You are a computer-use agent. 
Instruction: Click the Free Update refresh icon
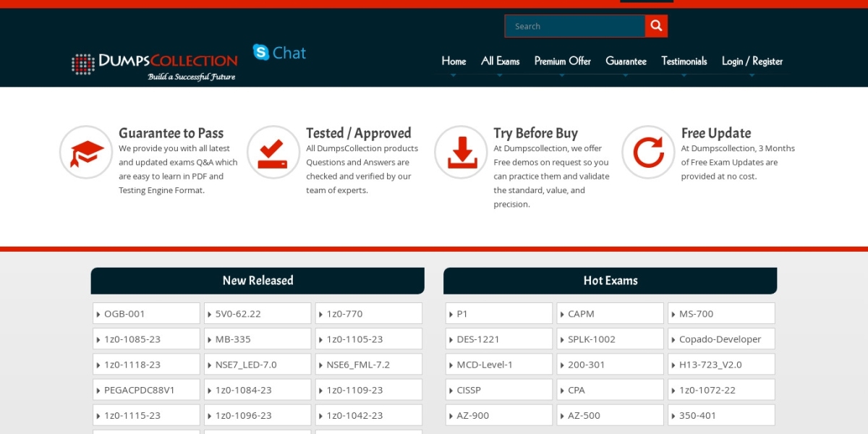(x=648, y=153)
